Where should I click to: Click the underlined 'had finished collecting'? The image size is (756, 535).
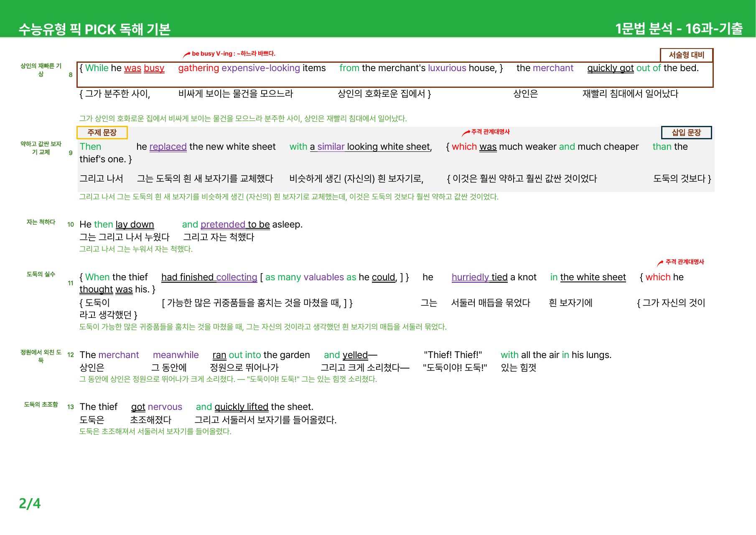[209, 277]
